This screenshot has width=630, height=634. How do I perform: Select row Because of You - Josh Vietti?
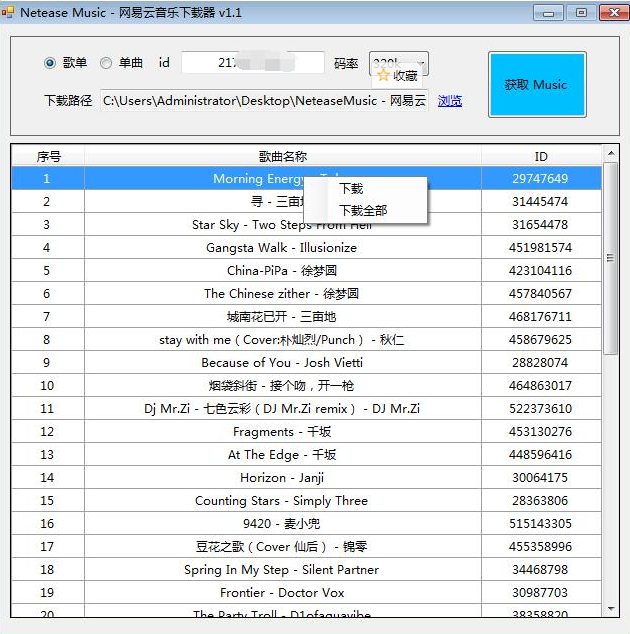pyautogui.click(x=306, y=363)
